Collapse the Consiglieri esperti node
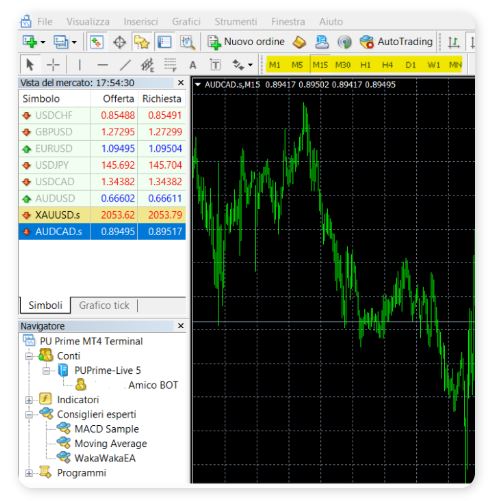This screenshot has height=501, width=493. click(29, 414)
